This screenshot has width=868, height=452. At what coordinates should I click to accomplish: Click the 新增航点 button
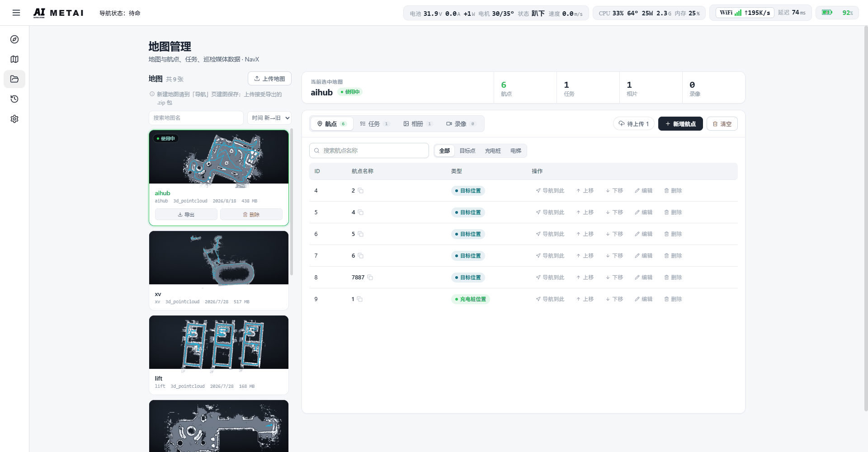(x=680, y=124)
